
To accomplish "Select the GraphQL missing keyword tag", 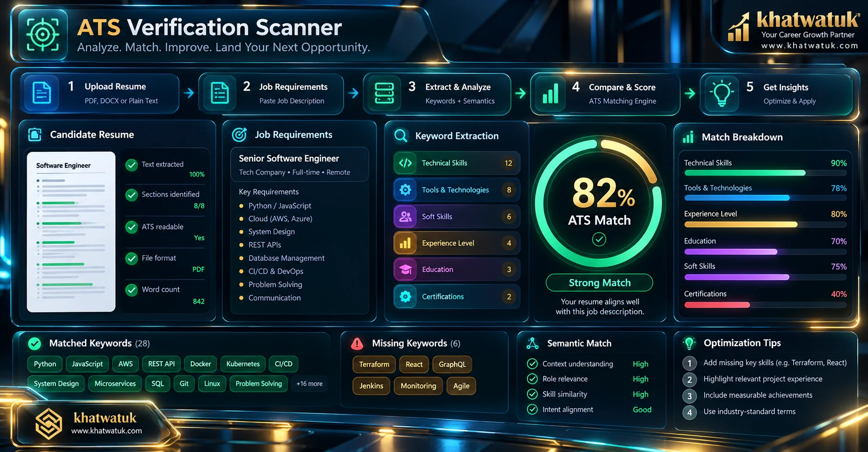I will [452, 364].
